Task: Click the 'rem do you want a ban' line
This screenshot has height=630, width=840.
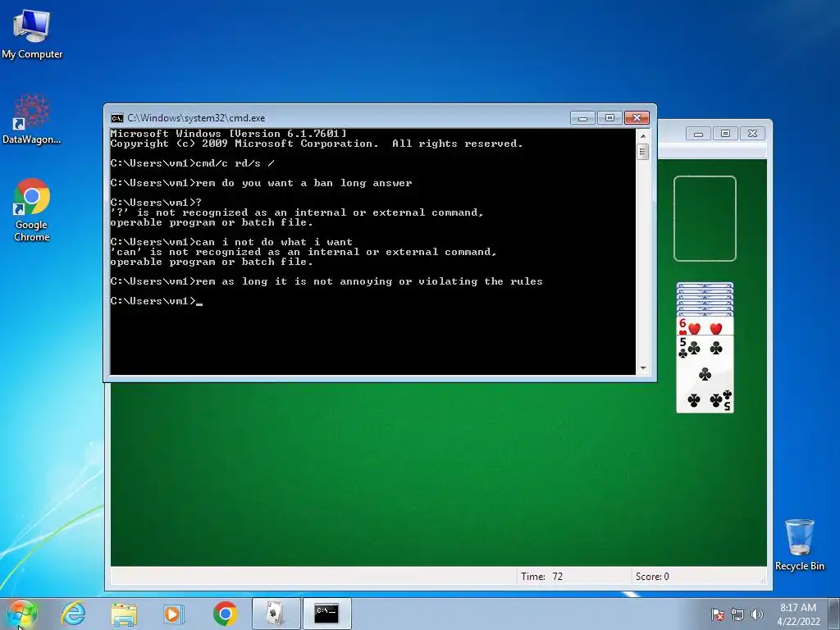Action: [x=262, y=183]
